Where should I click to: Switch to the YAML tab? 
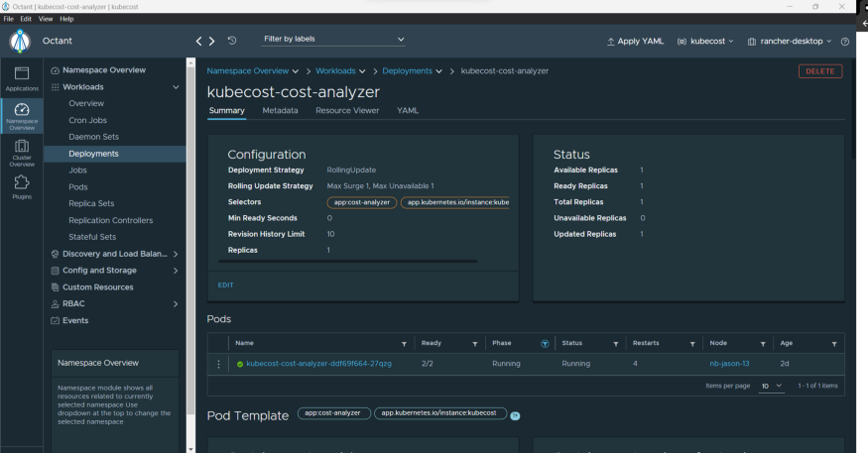coord(407,110)
